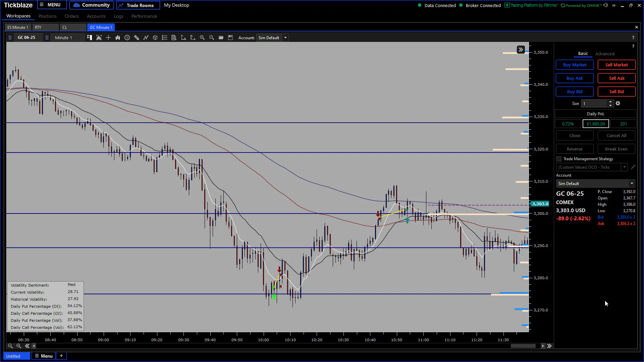Enable the Trade Management Strategy checkbox
The width and height of the screenshot is (644, 362).
click(559, 159)
